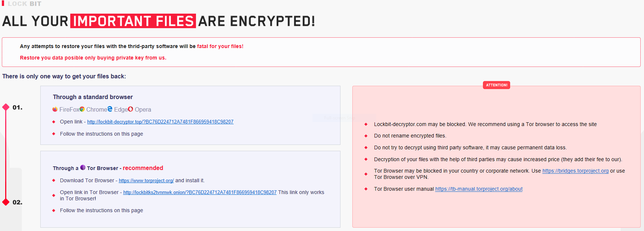
Task: Click bullet diamond beside "Do not rename encrypted files"
Action: click(x=366, y=136)
